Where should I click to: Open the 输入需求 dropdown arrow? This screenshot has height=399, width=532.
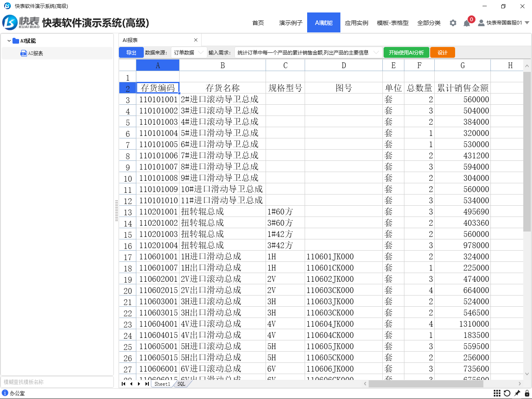pyautogui.click(x=376, y=52)
